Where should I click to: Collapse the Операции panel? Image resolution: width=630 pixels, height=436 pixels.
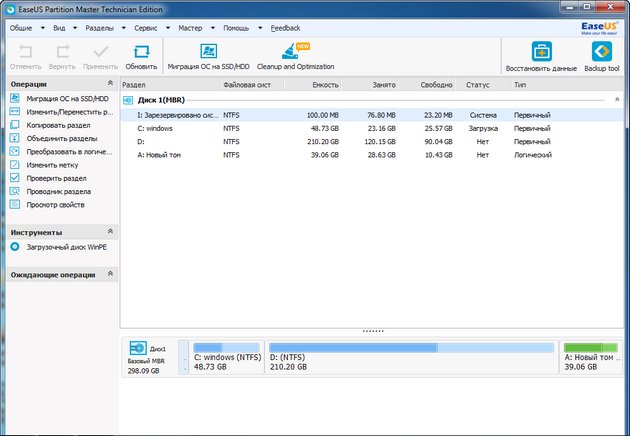pyautogui.click(x=110, y=83)
